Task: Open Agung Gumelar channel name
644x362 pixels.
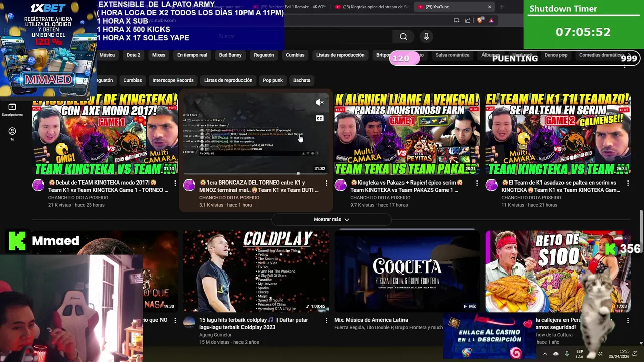Action: click(x=215, y=335)
